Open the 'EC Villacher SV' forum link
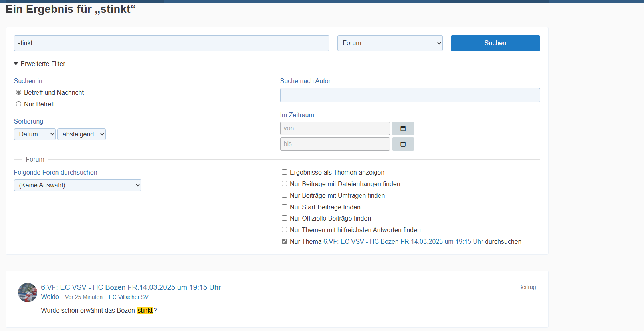644x331 pixels. [x=129, y=297]
